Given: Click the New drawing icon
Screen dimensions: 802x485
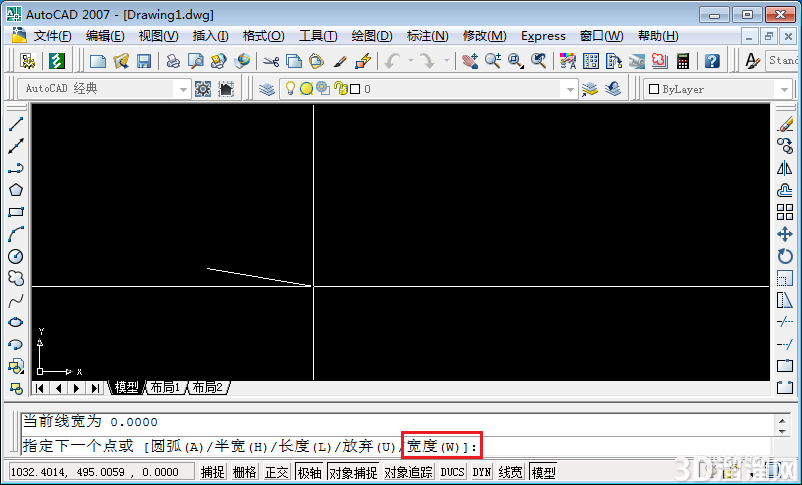Looking at the screenshot, I should [97, 61].
